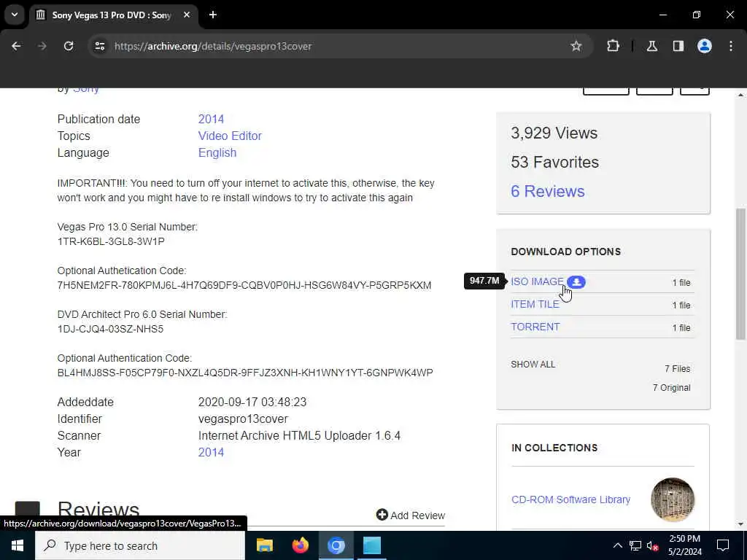
Task: Open the notification center icon
Action: tap(723, 545)
